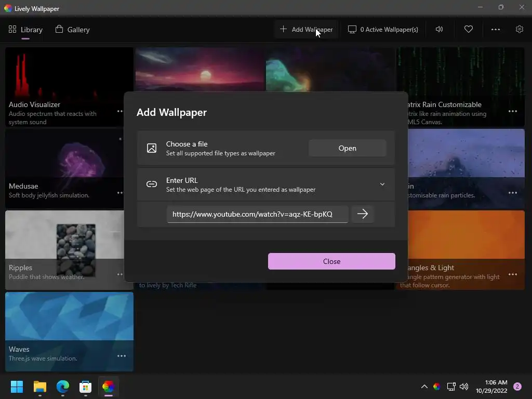Open notification badge showing 2
Image resolution: width=532 pixels, height=399 pixels.
tap(517, 387)
